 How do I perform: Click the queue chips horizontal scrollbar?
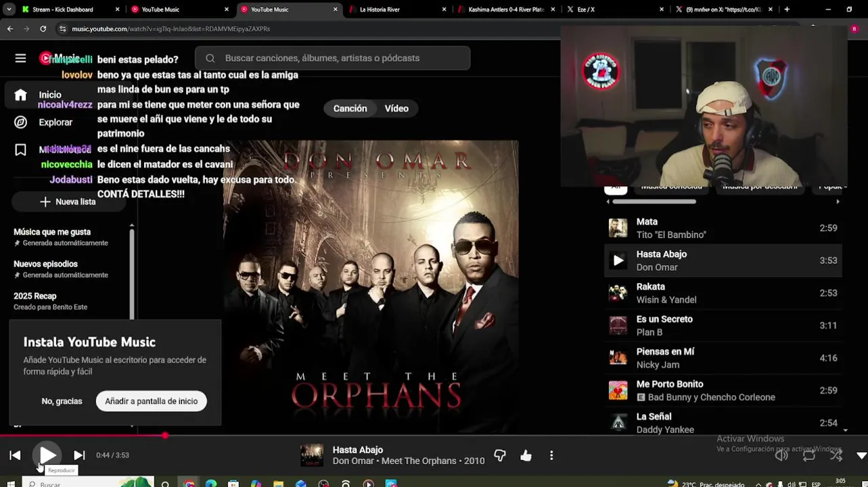point(654,202)
